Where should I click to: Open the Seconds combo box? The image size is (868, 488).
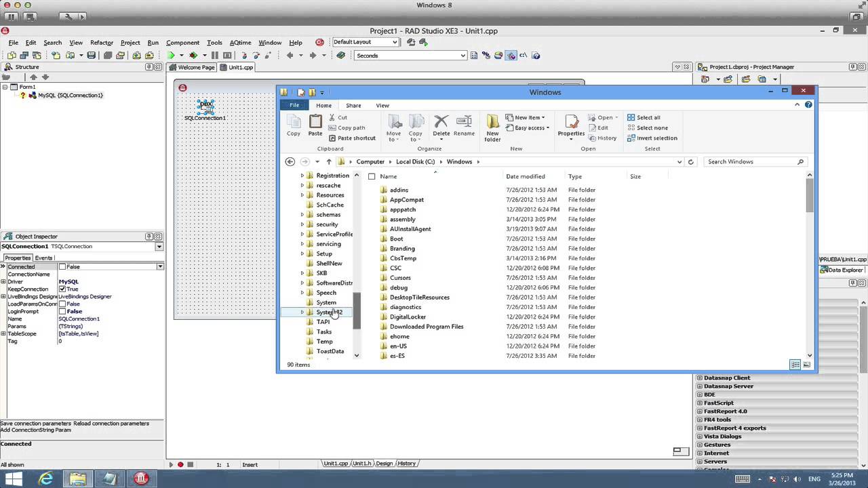click(463, 56)
